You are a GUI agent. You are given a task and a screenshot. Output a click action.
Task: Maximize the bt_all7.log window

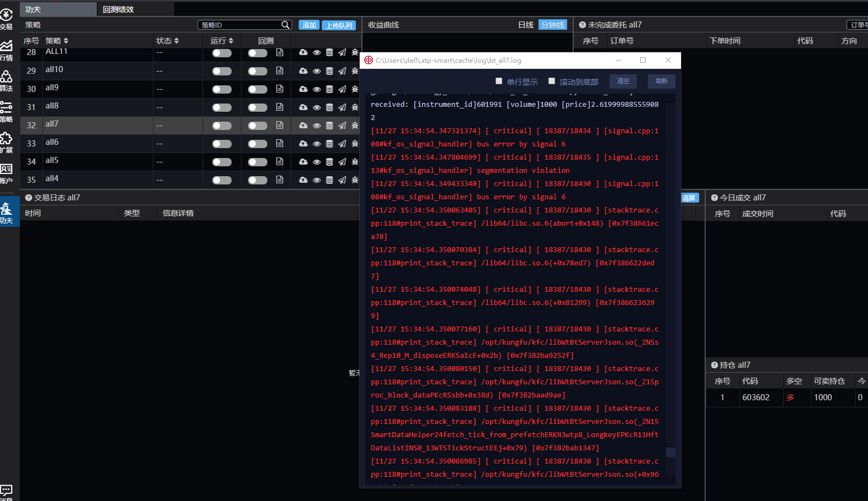[x=643, y=60]
